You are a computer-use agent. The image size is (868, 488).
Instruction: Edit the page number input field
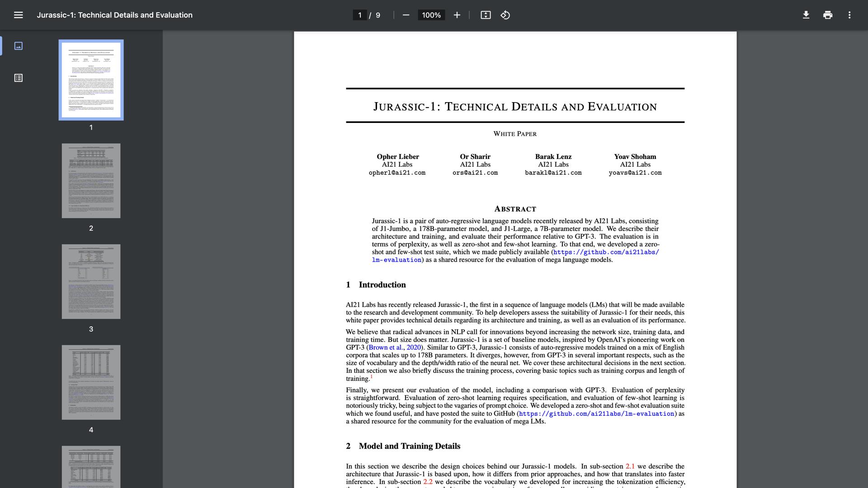pyautogui.click(x=359, y=15)
